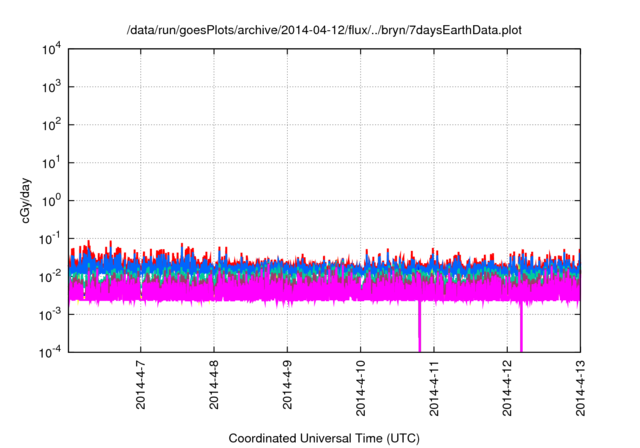Image resolution: width=640 pixels, height=448 pixels.
Task: Click the 10^-2 y-axis tick label
Action: pyautogui.click(x=50, y=277)
